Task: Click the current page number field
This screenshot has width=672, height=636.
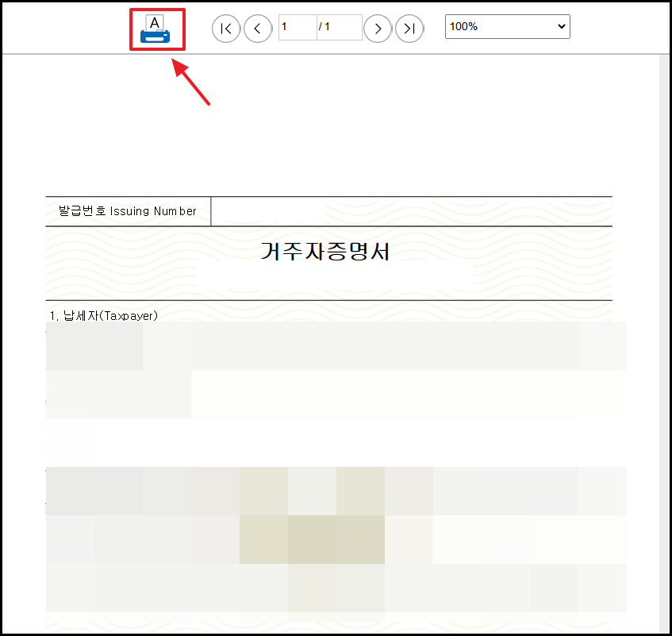Action: (298, 27)
